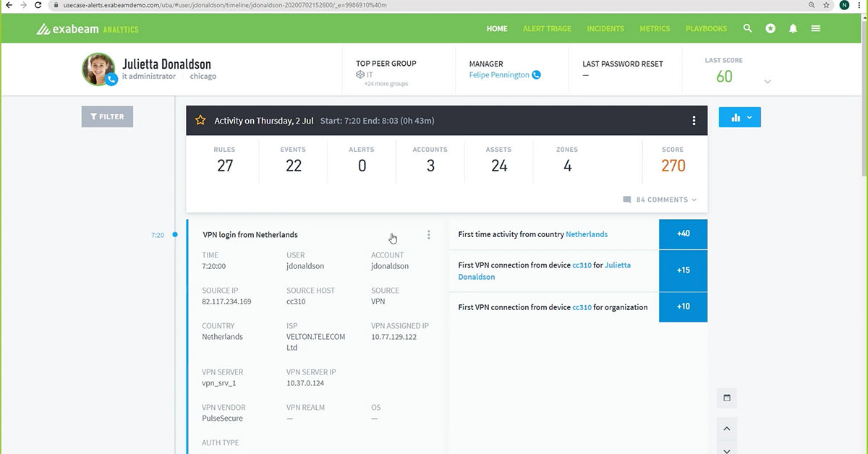Image resolution: width=868 pixels, height=454 pixels.
Task: Star the Thursday 2 Jul activity session
Action: (200, 121)
